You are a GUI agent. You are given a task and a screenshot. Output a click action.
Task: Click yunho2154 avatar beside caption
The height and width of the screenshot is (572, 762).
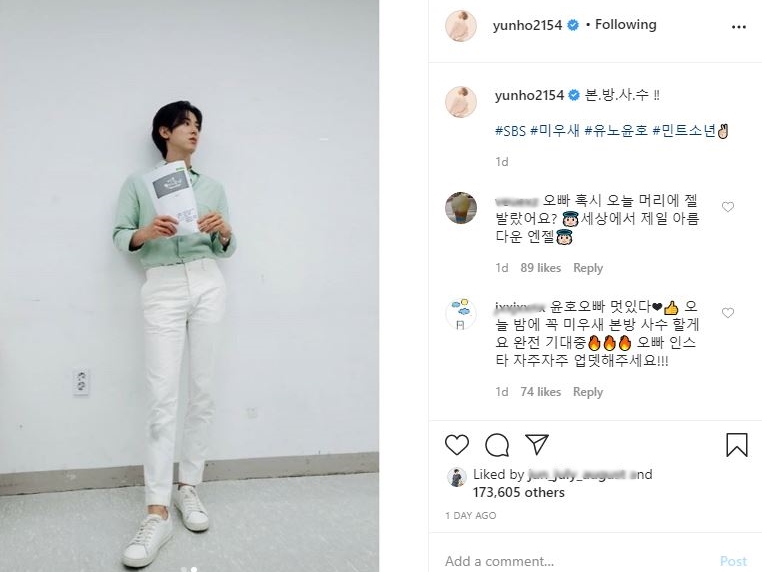461,102
